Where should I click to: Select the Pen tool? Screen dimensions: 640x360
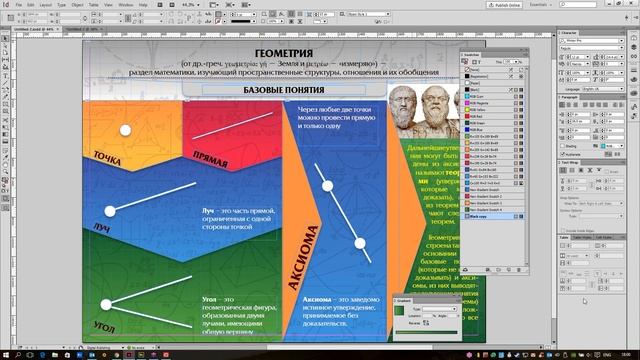tap(5, 90)
